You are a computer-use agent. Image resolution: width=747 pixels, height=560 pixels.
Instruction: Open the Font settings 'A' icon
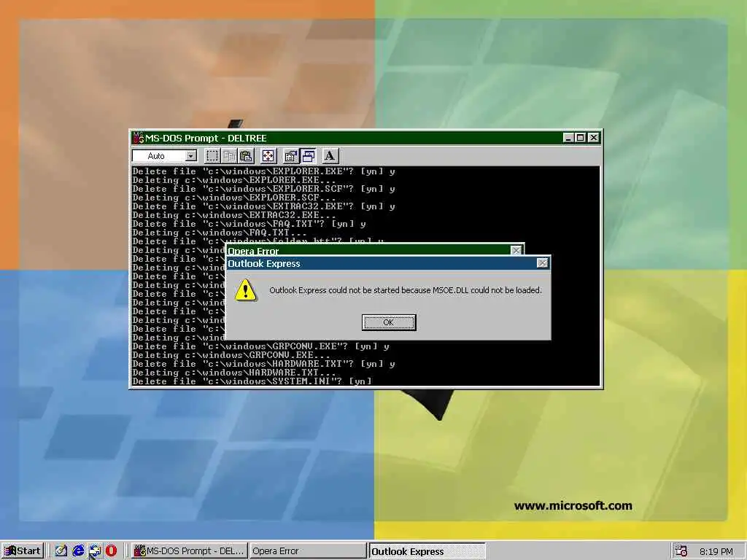coord(330,156)
